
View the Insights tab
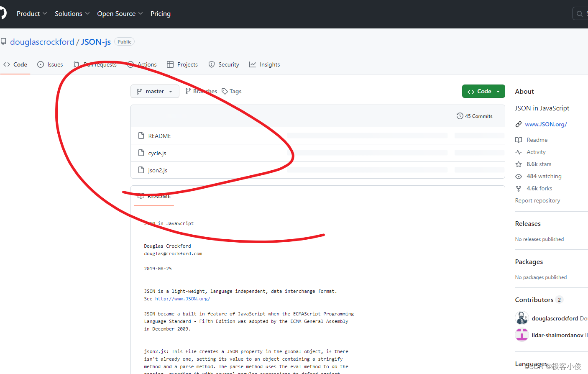pos(265,64)
